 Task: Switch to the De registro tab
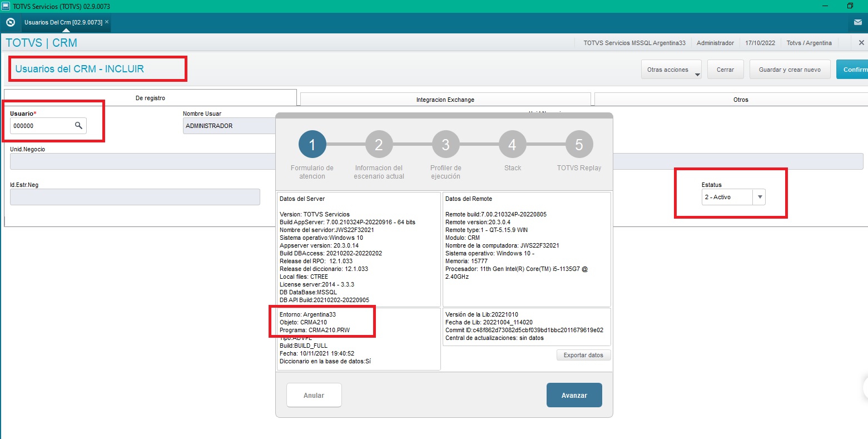150,98
